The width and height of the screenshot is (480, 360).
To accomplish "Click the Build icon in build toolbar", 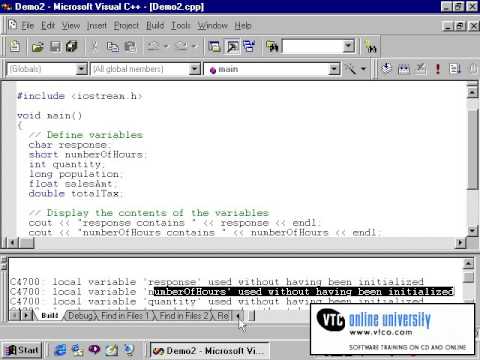I will pyautogui.click(x=404, y=69).
